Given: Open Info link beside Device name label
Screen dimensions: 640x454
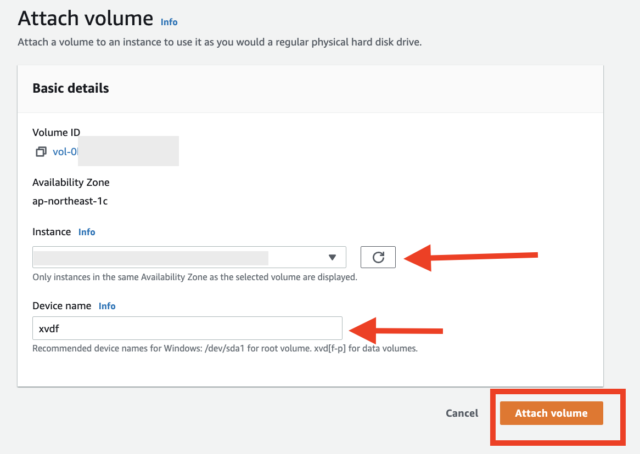Looking at the screenshot, I should pos(107,306).
